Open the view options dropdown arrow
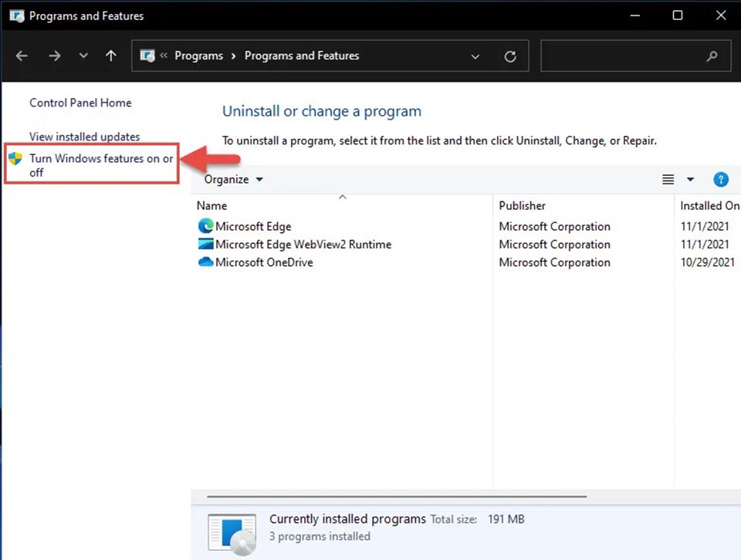This screenshot has width=741, height=560. pyautogui.click(x=689, y=179)
